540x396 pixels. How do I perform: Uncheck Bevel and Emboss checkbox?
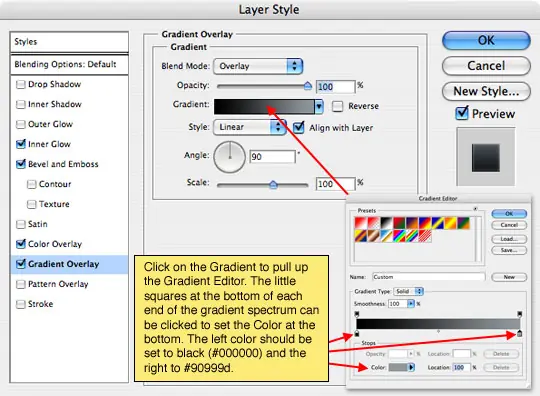[21, 164]
